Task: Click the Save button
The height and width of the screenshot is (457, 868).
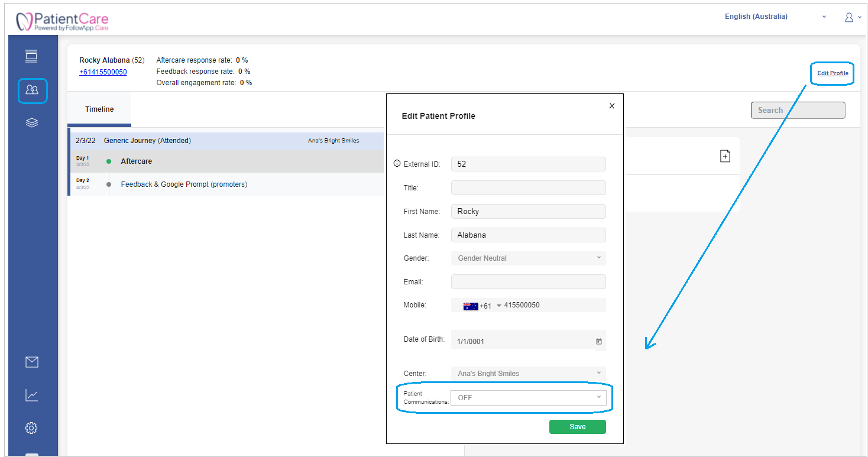Action: pyautogui.click(x=578, y=427)
